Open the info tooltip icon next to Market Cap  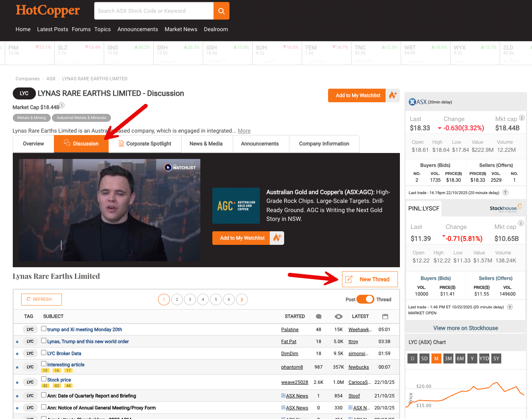62,105
